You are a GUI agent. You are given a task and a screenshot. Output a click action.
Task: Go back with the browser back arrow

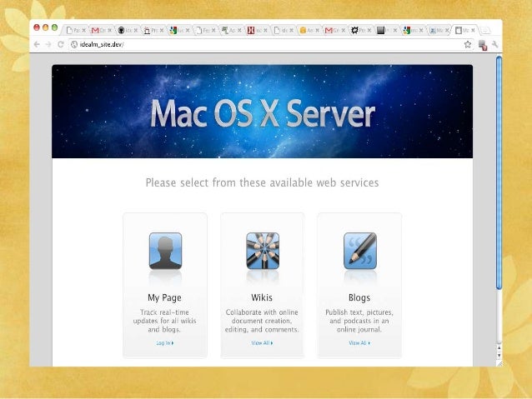coord(37,44)
